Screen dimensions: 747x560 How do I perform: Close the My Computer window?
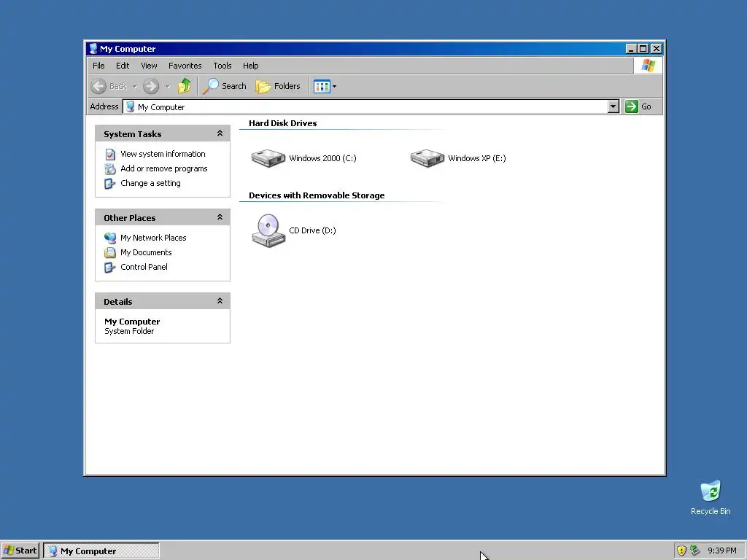(657, 49)
